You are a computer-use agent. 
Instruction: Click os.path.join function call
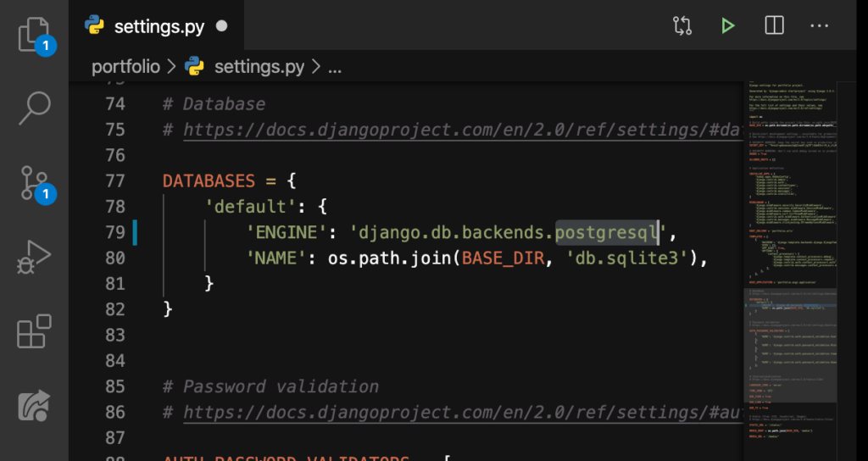pyautogui.click(x=390, y=258)
